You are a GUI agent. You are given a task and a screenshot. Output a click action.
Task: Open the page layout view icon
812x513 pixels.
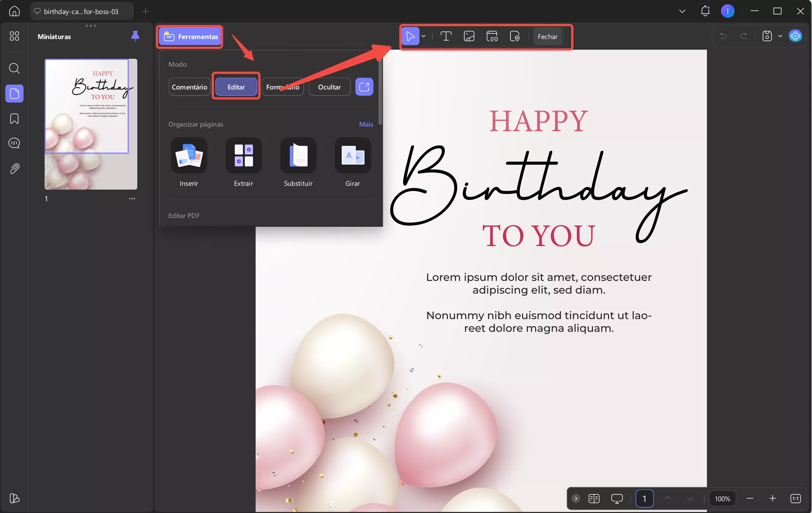pyautogui.click(x=594, y=499)
